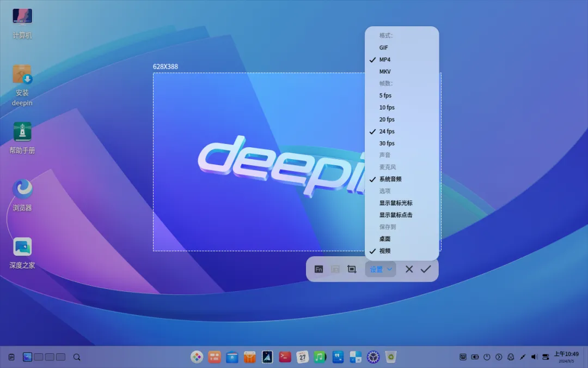Open the orange app store bag icon
Image resolution: width=588 pixels, height=368 pixels.
[x=250, y=357]
